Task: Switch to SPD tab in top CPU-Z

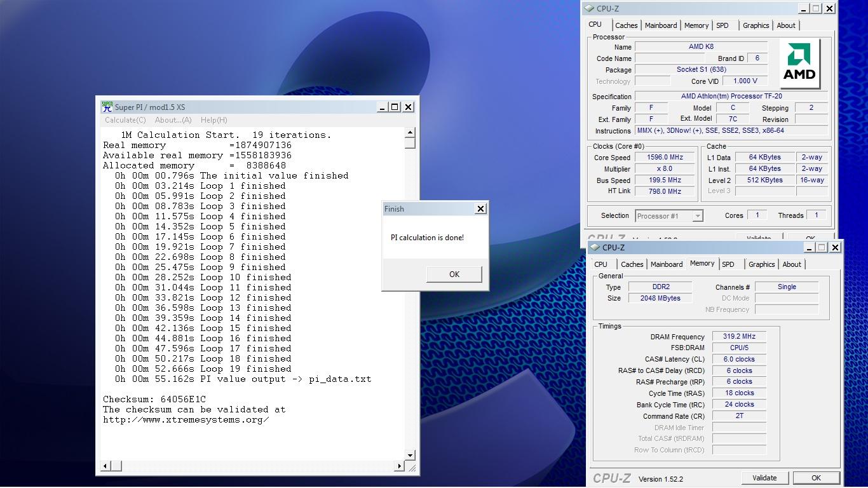Action: point(722,25)
